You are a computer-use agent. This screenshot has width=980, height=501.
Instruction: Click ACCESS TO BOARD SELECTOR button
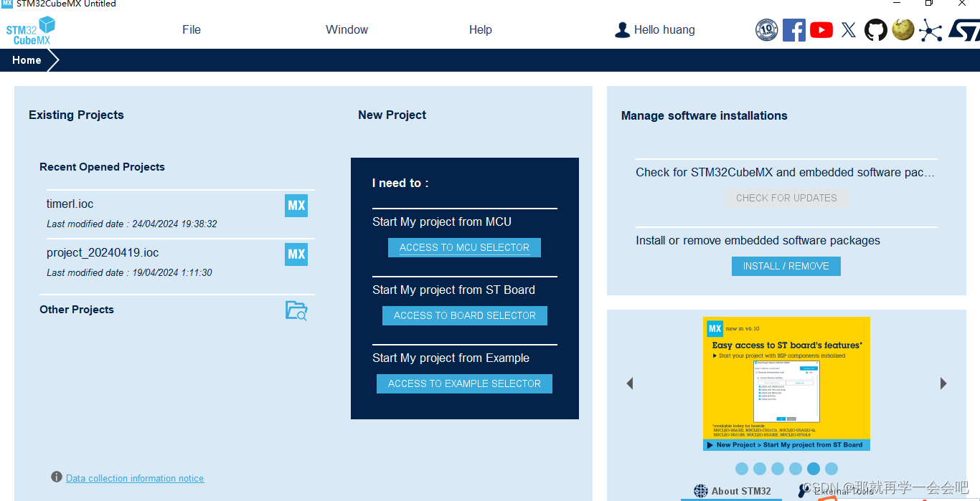(x=465, y=315)
